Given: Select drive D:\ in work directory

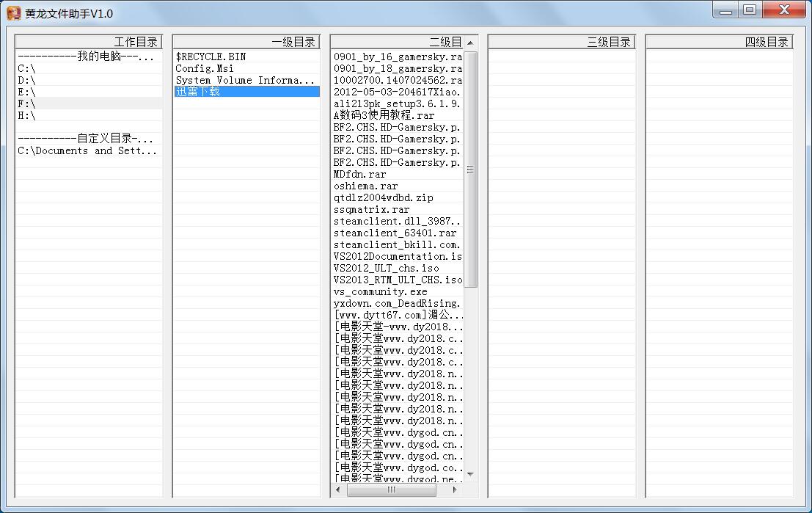Looking at the screenshot, I should pos(89,80).
